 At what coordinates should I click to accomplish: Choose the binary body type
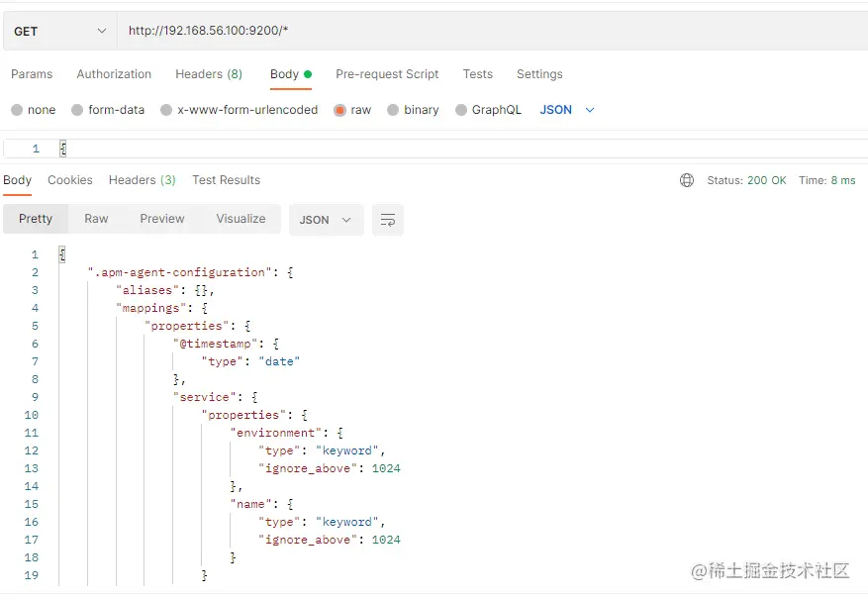(x=413, y=110)
